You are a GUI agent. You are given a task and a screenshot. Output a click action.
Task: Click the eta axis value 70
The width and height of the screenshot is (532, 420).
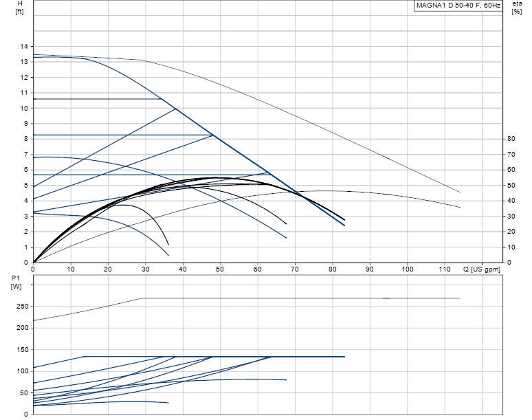tap(511, 155)
